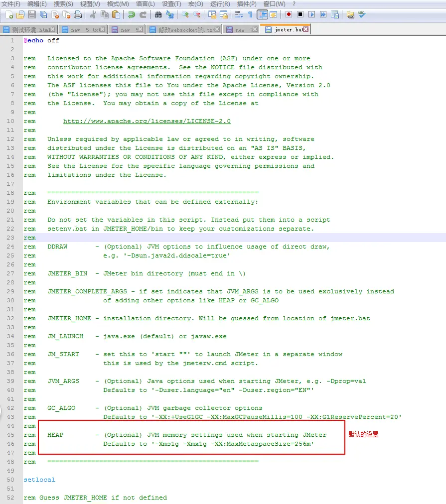Viewport: 446px width, 504px height.
Task: Open the 编辑(E) menu
Action: tap(37, 4)
